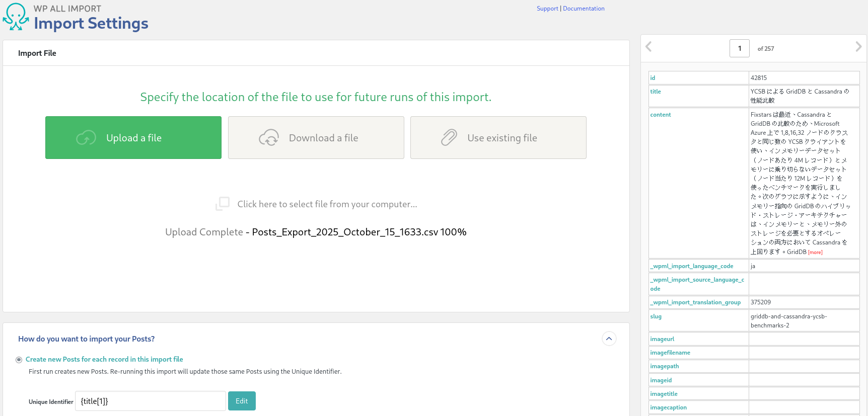Open the Support link

[547, 9]
